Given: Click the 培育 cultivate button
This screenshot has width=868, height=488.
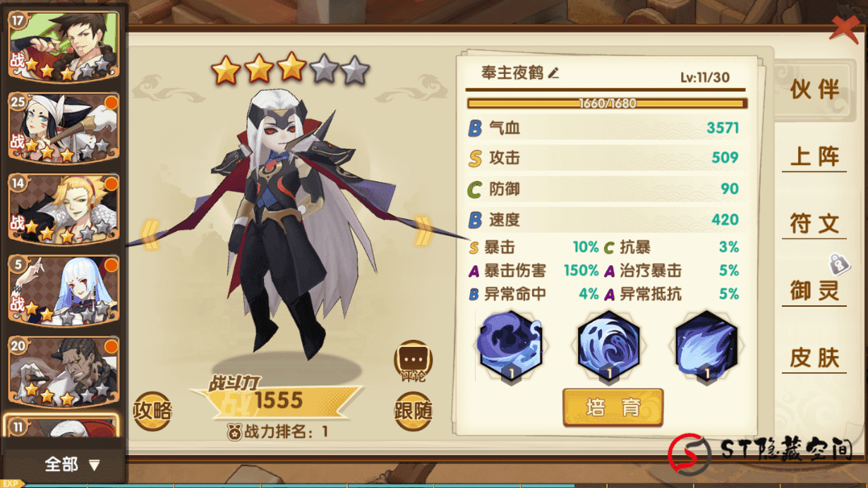Looking at the screenshot, I should coord(613,408).
